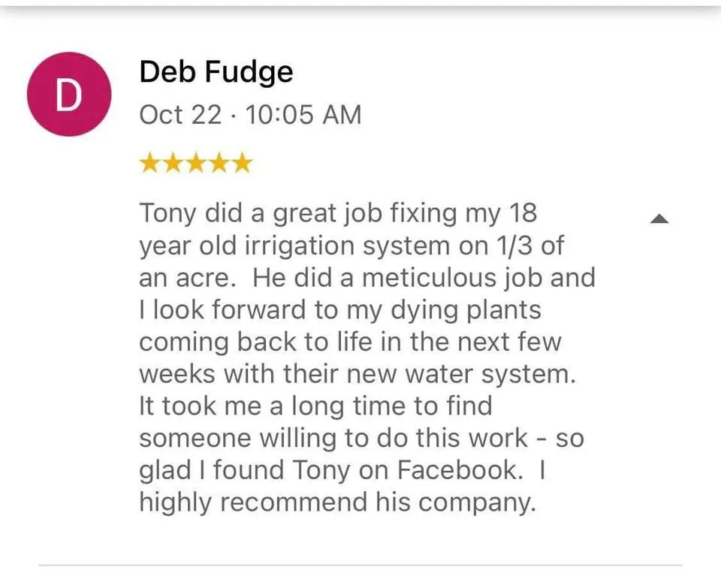Screen dimensions: 721x588
Task: Click the word Facebook in the review
Action: coord(458,470)
